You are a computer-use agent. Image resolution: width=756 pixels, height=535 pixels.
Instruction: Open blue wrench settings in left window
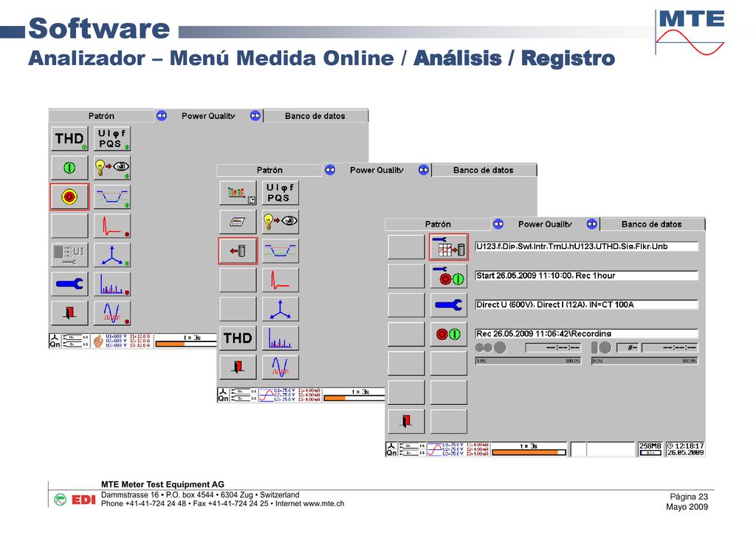pos(70,284)
